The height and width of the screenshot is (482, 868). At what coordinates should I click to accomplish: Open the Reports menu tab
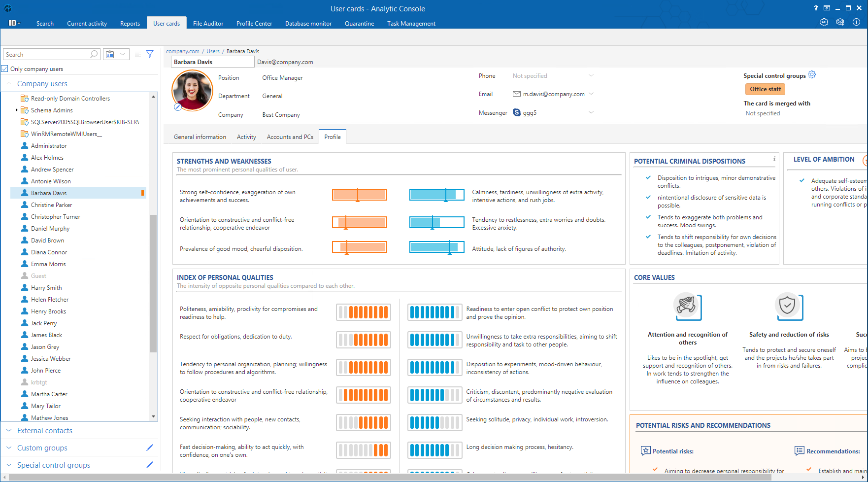(x=130, y=23)
